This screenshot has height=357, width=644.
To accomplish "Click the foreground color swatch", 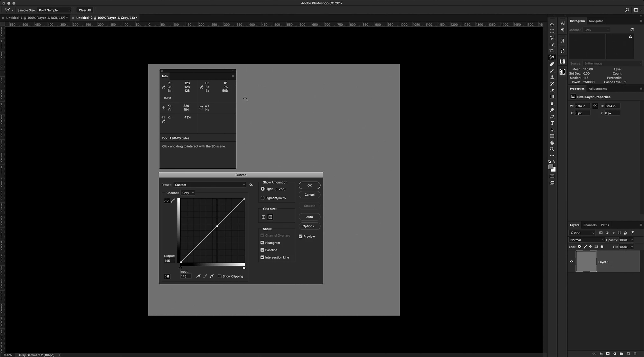I will pyautogui.click(x=551, y=167).
